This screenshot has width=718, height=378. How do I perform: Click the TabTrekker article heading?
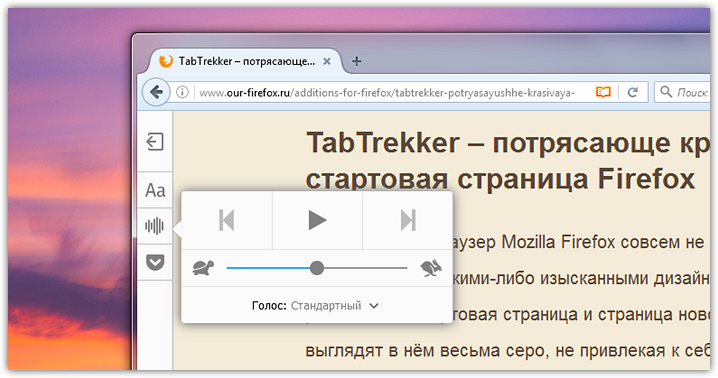(x=507, y=160)
